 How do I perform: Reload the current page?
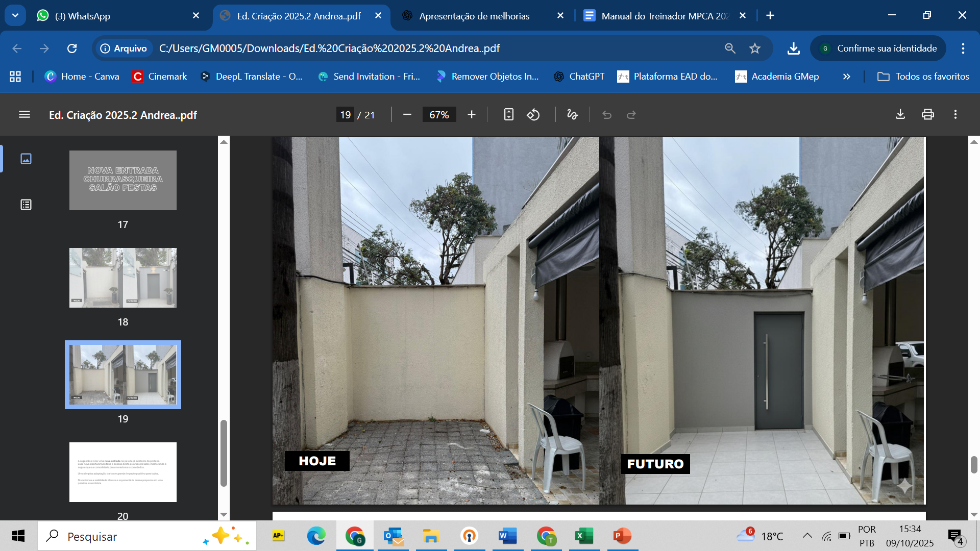pos(72,48)
